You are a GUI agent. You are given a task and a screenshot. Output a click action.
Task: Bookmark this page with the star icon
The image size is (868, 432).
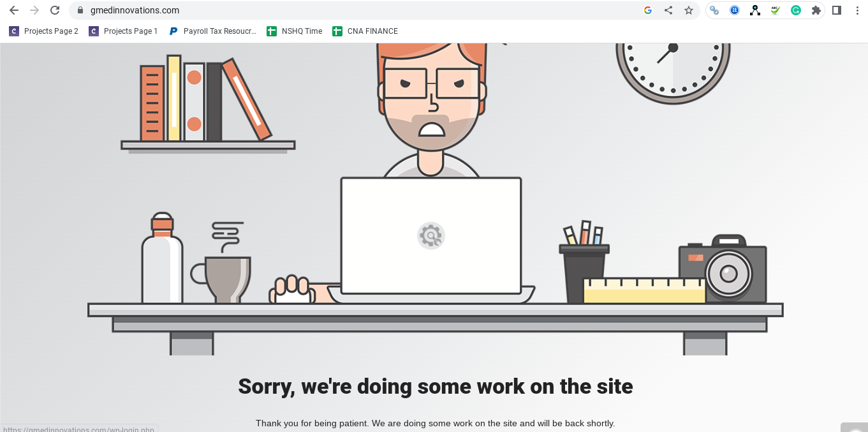[689, 10]
